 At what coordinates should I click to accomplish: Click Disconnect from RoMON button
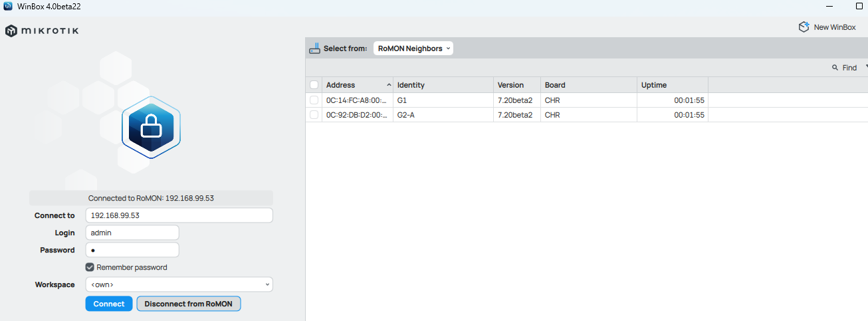(189, 304)
